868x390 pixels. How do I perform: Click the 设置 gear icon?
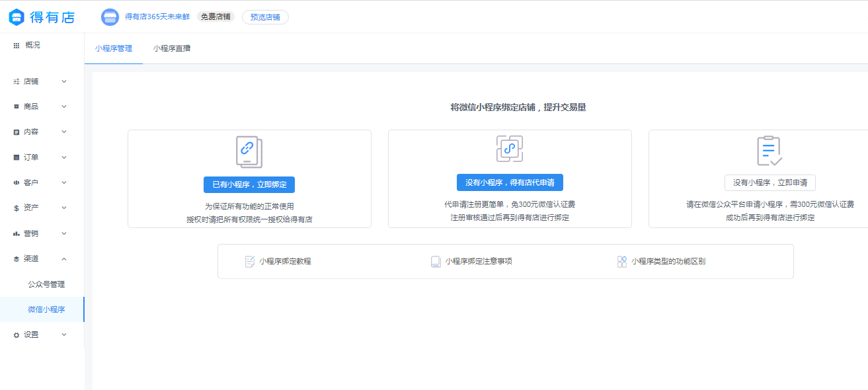[x=17, y=335]
